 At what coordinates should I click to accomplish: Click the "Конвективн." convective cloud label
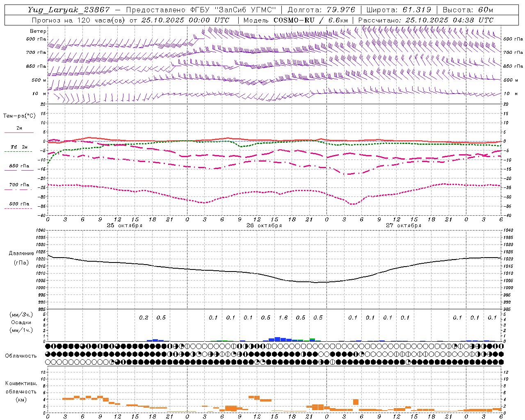click(21, 383)
